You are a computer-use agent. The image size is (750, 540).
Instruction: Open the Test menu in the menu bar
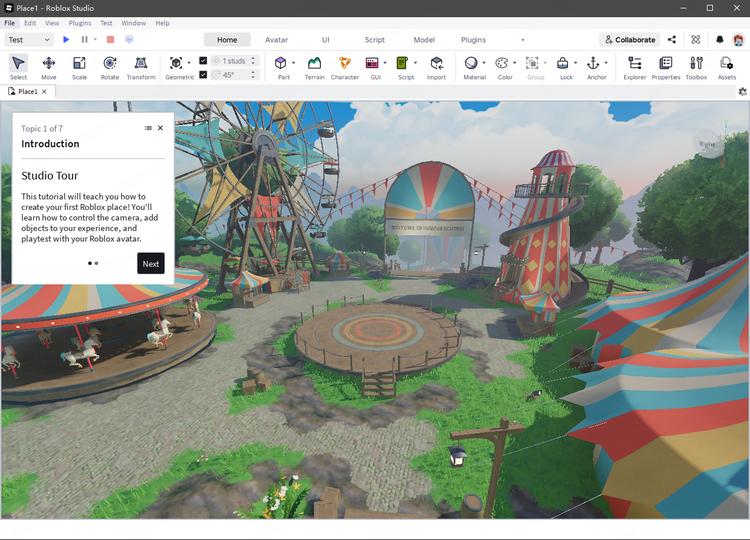tap(106, 23)
